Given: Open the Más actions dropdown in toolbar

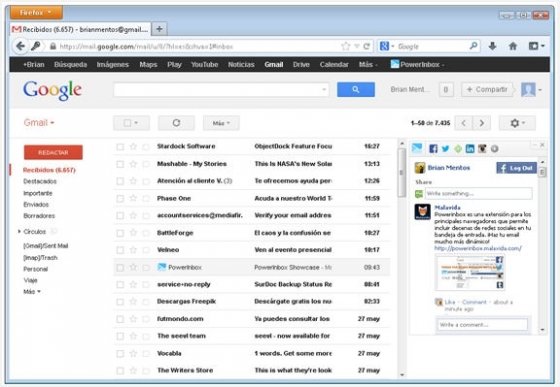Looking at the screenshot, I should 221,123.
